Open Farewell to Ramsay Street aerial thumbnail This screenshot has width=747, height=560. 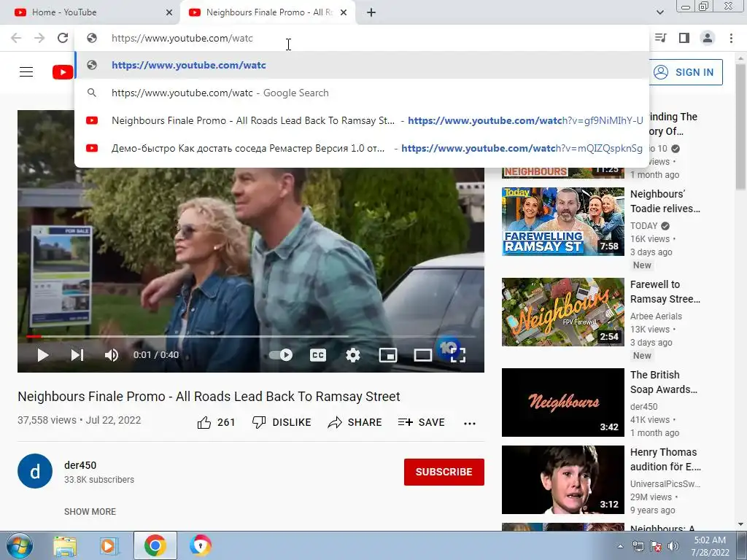coord(562,312)
